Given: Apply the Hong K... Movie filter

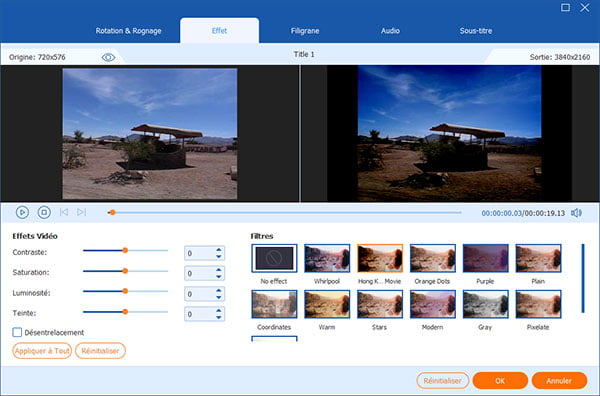Looking at the screenshot, I should click(x=380, y=258).
